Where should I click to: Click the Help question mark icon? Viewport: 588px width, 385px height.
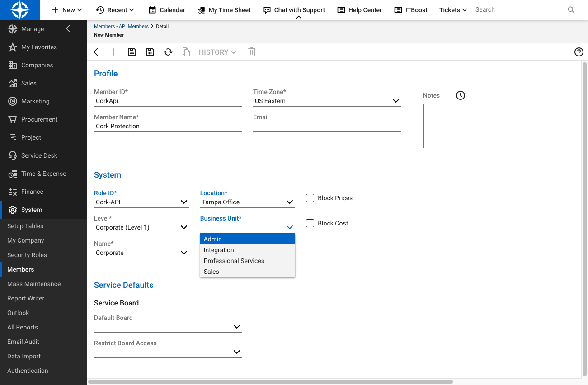pos(579,52)
